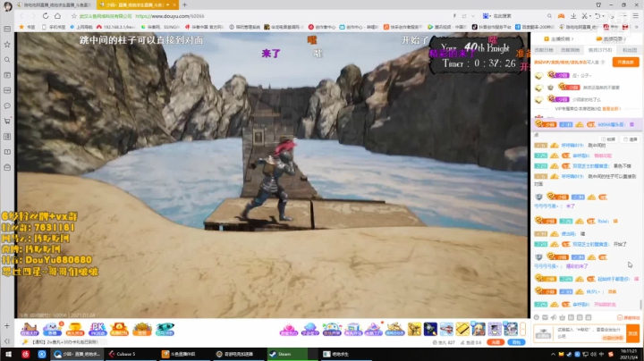Viewport: 644px width, 361px height.
Task: Click the browser search box
Action: pos(520,16)
